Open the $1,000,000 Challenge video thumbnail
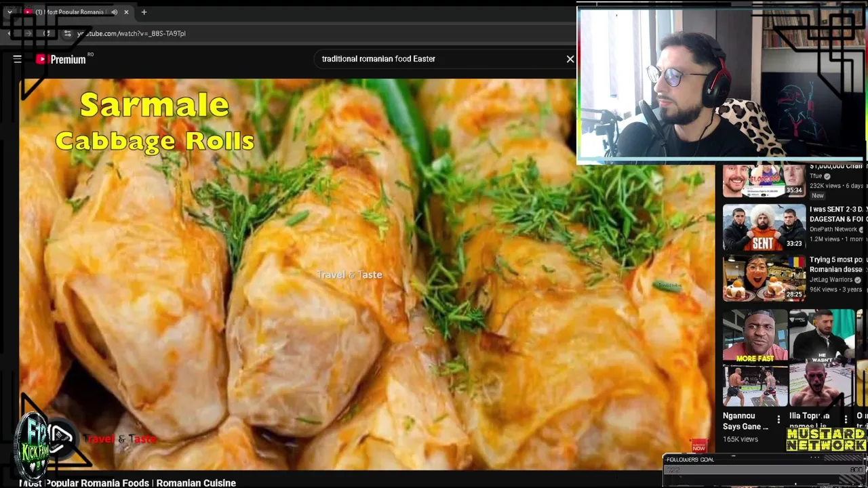 [x=764, y=181]
